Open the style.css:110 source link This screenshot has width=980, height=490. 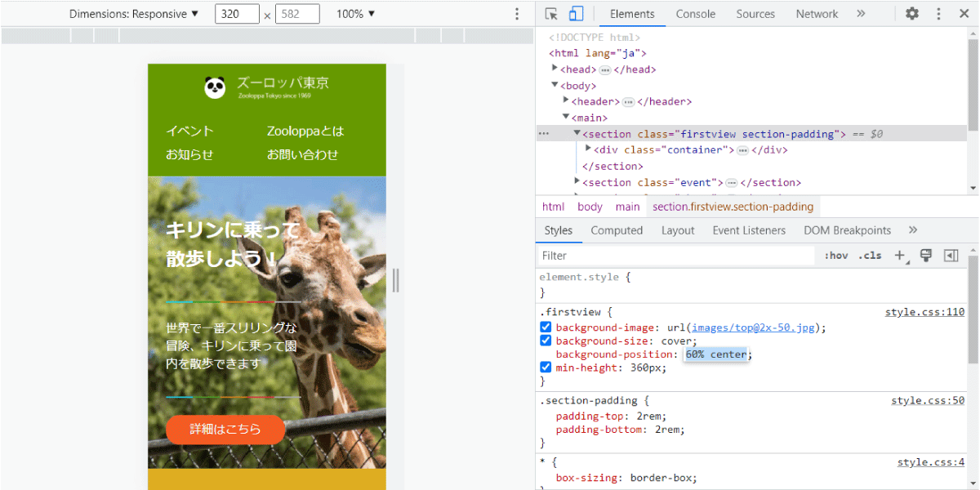924,312
